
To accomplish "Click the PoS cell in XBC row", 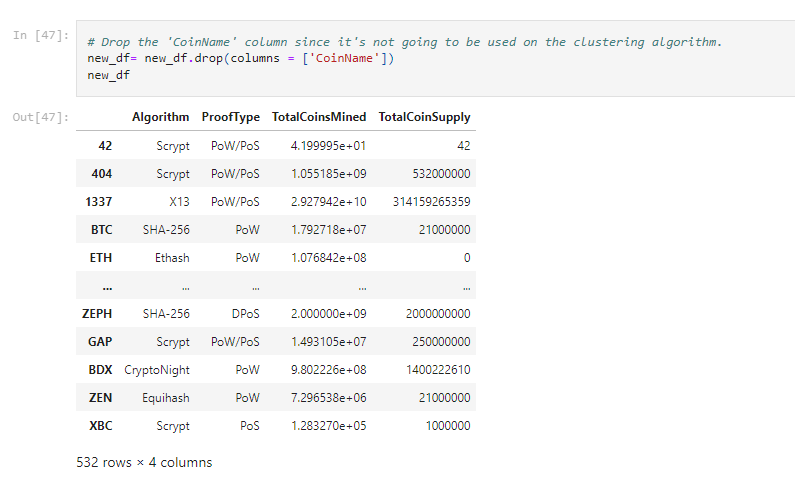I will [x=249, y=426].
